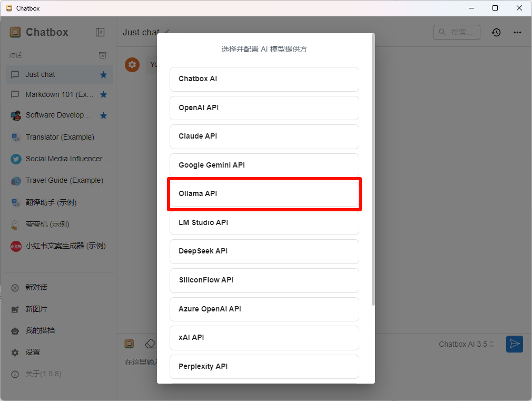This screenshot has width=532, height=401.
Task: Open the message history icon at top right
Action: [496, 32]
